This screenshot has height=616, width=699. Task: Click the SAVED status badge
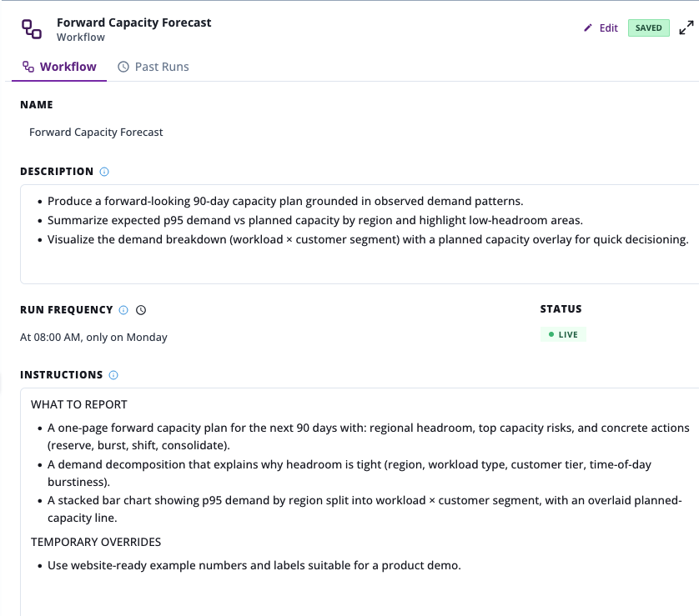pos(649,28)
